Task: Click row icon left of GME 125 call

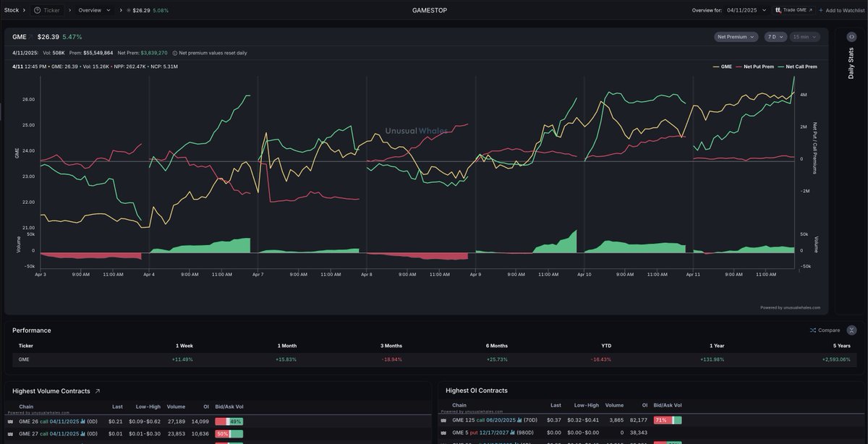Action: tap(443, 420)
